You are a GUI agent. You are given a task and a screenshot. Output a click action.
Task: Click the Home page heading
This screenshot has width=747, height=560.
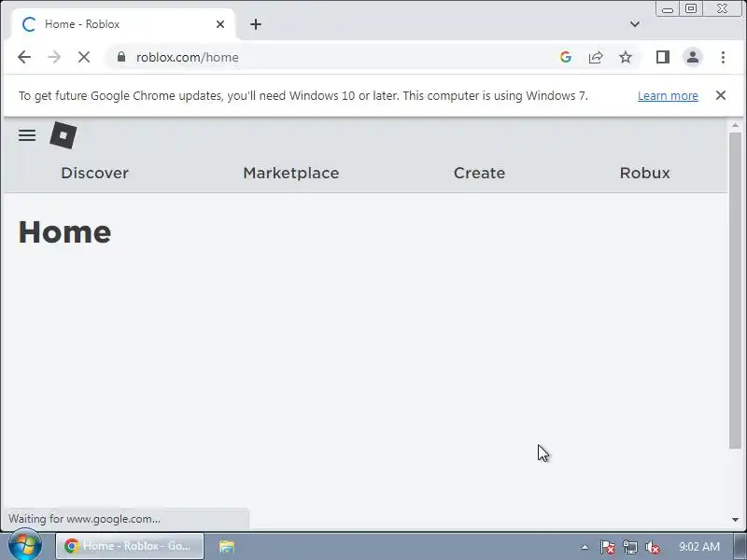pos(64,232)
